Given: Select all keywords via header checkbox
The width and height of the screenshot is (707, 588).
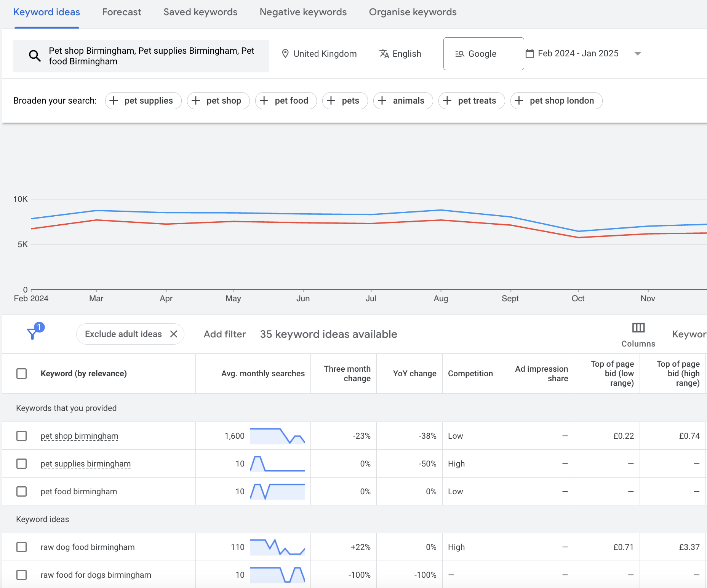Looking at the screenshot, I should click(22, 374).
